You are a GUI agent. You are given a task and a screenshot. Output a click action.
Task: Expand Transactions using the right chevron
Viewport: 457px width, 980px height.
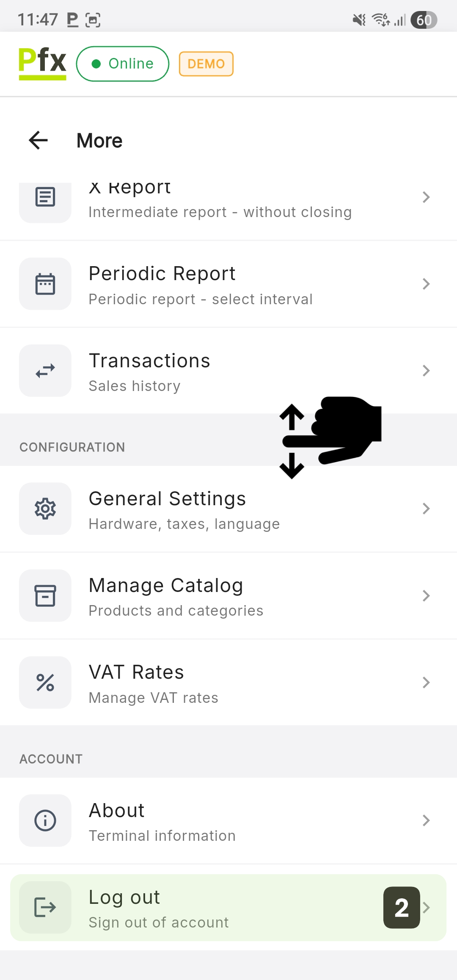[x=426, y=371]
